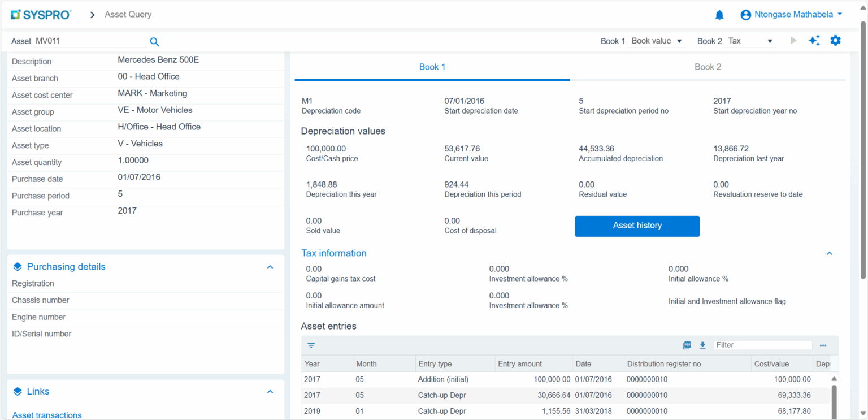Screen dimensions: 868x420
Task: Type in the grid Filter box
Action: [763, 344]
